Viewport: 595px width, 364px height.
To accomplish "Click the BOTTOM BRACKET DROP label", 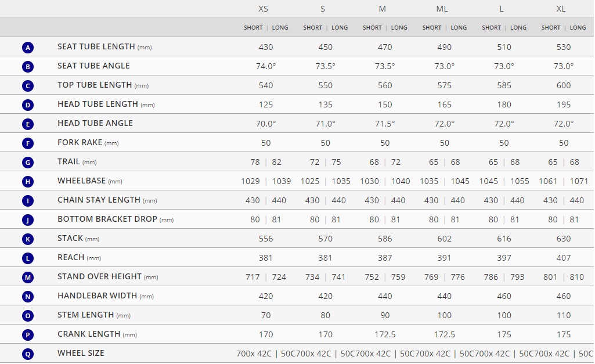I will tap(107, 219).
